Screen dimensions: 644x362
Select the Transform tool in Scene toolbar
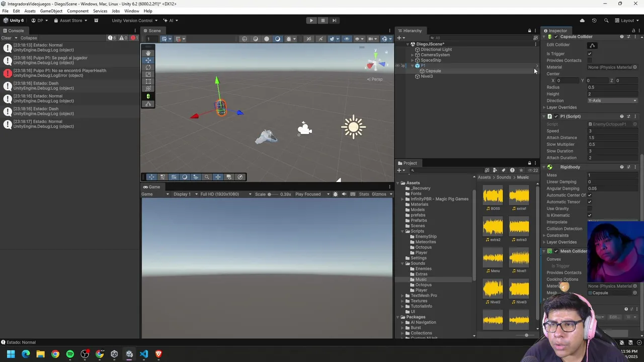click(148, 88)
